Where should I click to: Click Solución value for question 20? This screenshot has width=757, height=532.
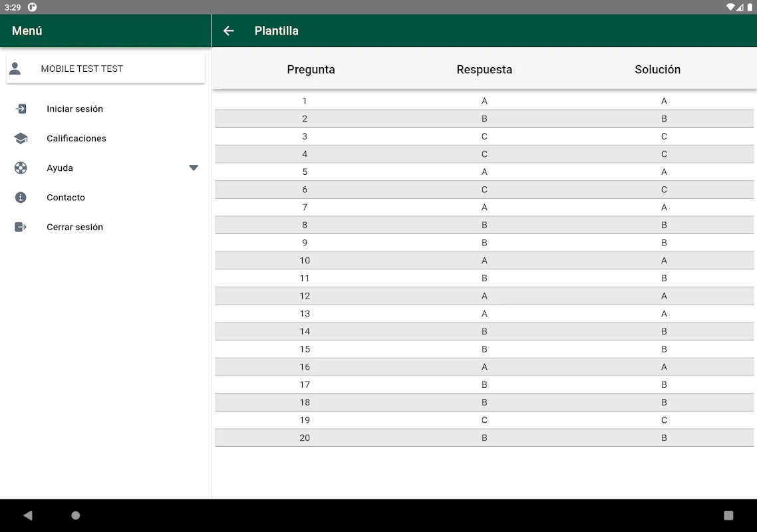pos(664,438)
